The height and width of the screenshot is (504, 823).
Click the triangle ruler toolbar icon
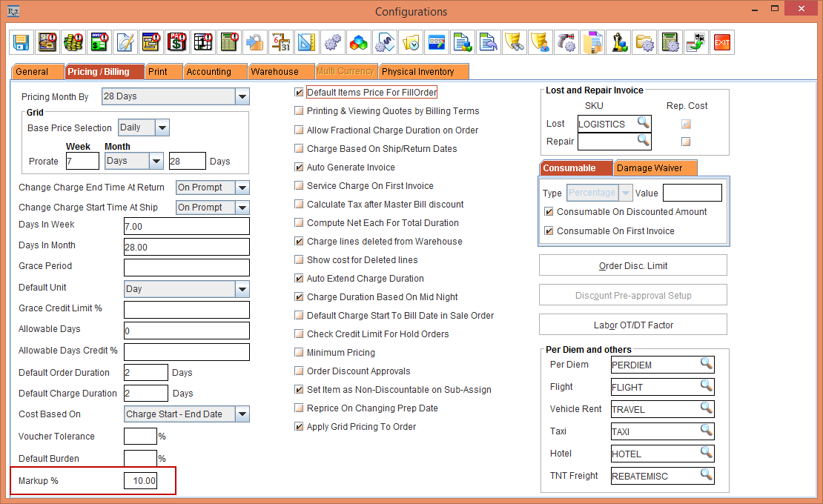306,43
